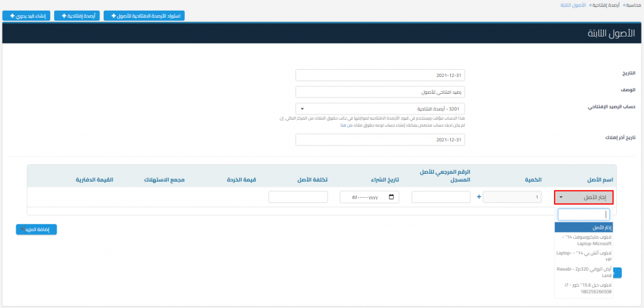Select 'Laptop-Microsoft' asset option
644x308 pixels.
(x=584, y=240)
